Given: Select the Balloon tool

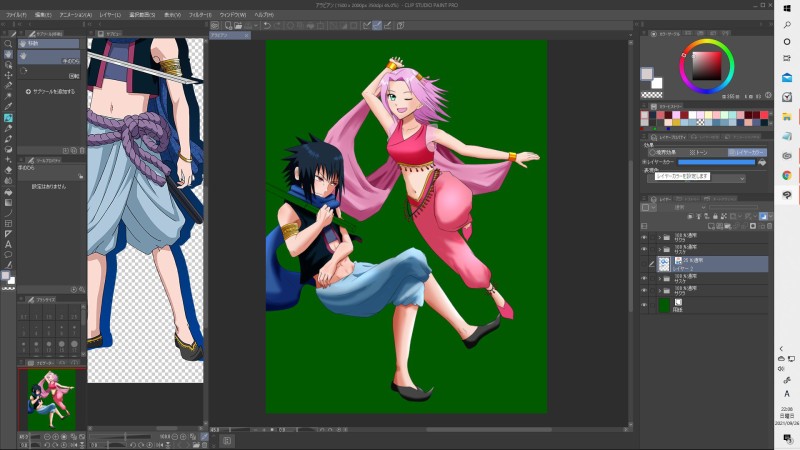Looking at the screenshot, I should point(8,255).
